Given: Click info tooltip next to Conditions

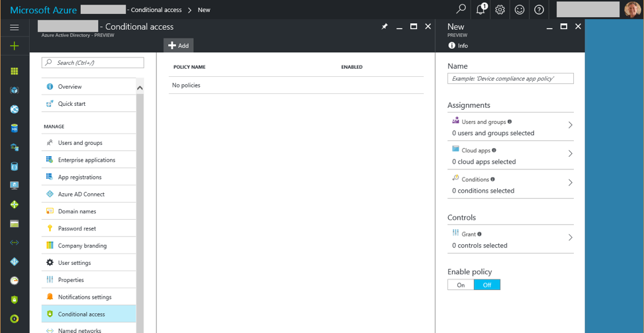Looking at the screenshot, I should coord(492,179).
